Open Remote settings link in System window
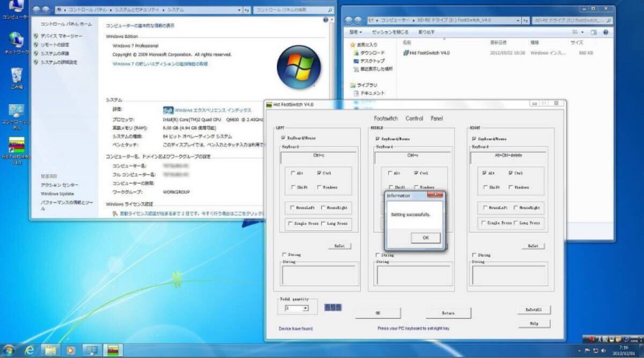644x358 pixels. [55, 45]
